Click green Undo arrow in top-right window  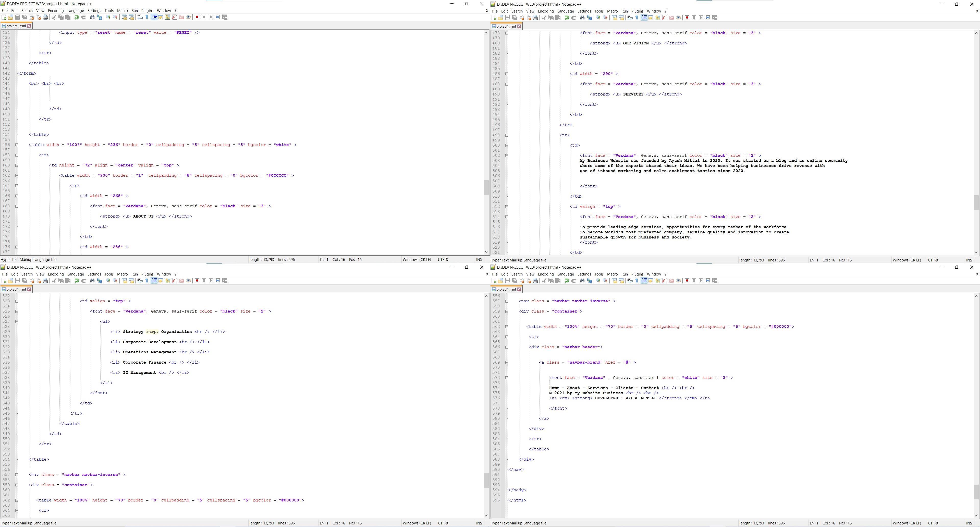coord(567,18)
